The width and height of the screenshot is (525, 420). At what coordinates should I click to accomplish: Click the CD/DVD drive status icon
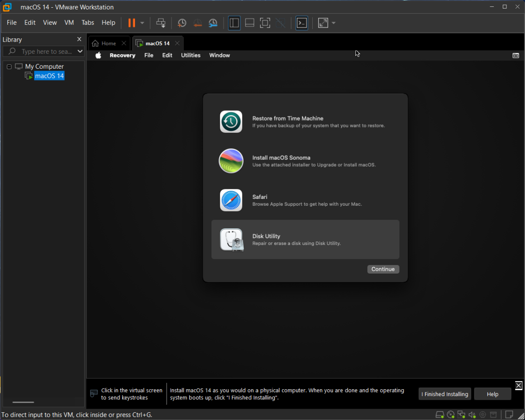point(451,415)
